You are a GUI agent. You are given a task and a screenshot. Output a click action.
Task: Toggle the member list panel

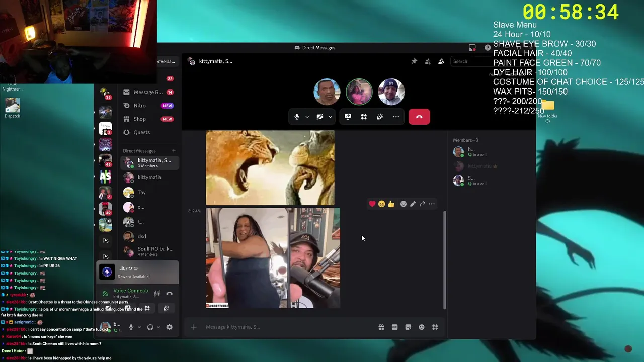coord(441,61)
